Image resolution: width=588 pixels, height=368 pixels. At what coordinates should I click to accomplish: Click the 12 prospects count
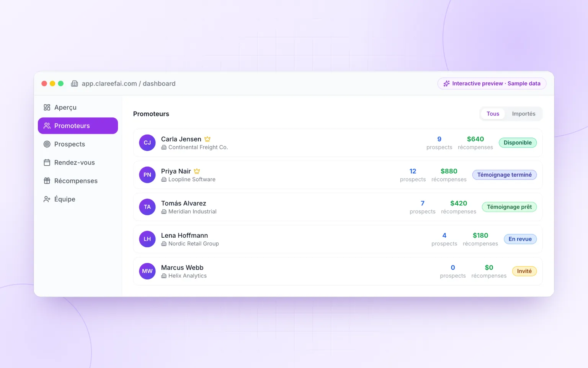(413, 171)
